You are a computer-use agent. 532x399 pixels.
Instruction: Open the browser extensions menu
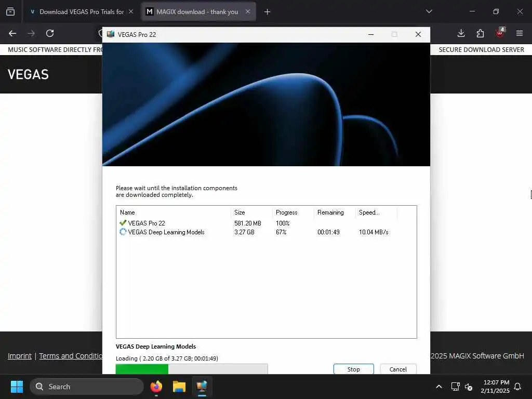click(480, 33)
